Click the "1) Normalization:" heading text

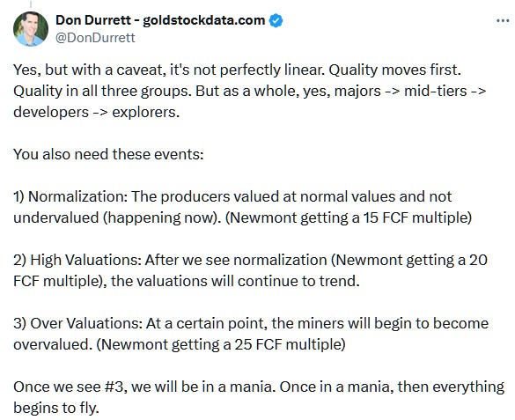coord(70,196)
